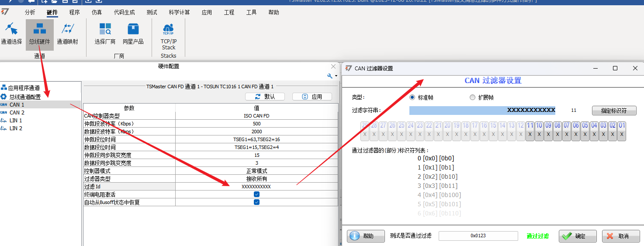
Task: Select the 标准帧 standard frame radio button
Action: (x=412, y=97)
